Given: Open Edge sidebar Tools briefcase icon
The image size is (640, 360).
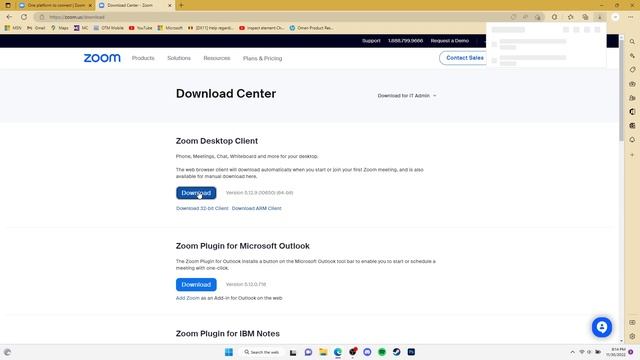Looking at the screenshot, I should tap(632, 84).
